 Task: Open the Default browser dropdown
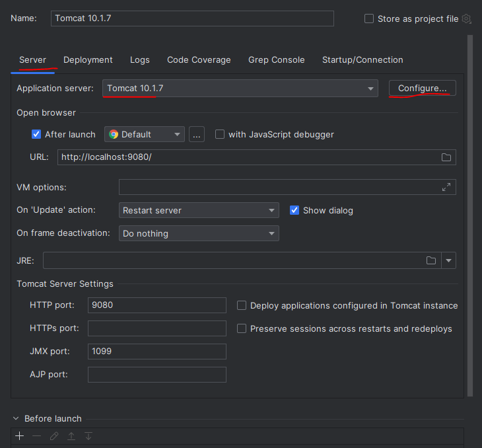145,134
